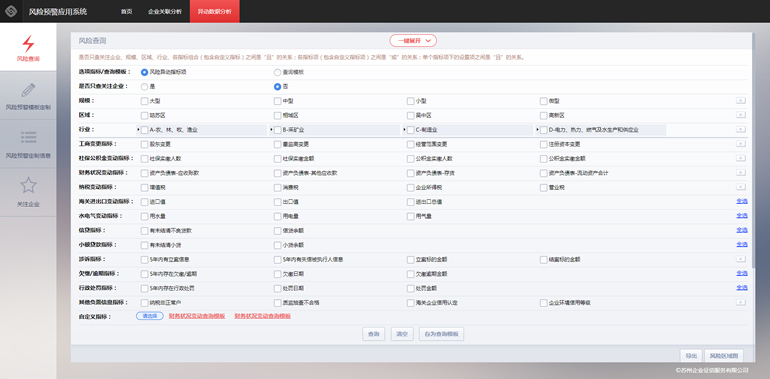Tick the 相城区 region checkbox
Image resolution: width=770 pixels, height=379 pixels.
tap(277, 115)
